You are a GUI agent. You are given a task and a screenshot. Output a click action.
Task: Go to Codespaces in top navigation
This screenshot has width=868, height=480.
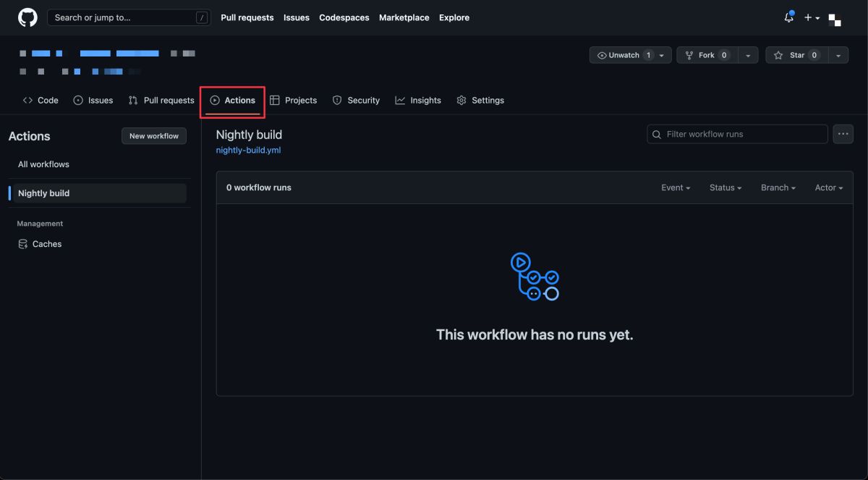point(344,17)
